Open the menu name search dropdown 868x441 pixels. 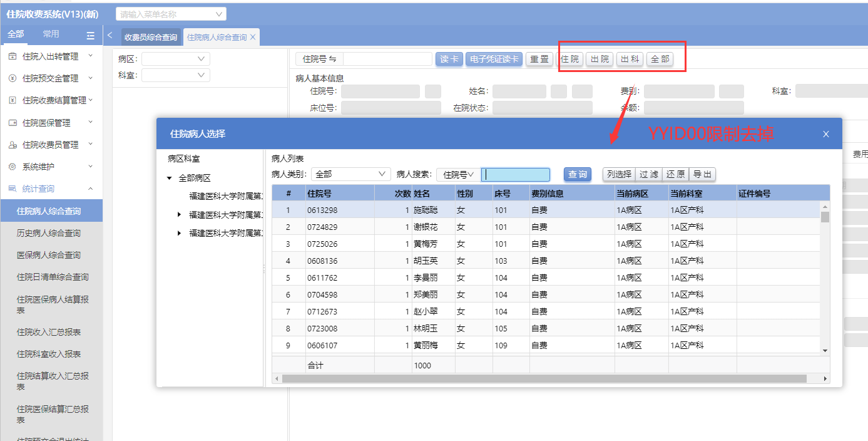[219, 14]
